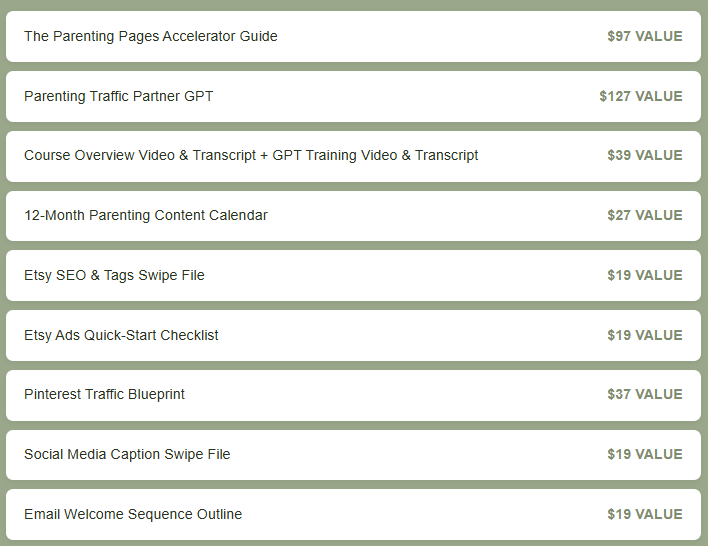Screen dimensions: 708x546
Task: Click the $37 VALUE label
Action: coord(645,394)
